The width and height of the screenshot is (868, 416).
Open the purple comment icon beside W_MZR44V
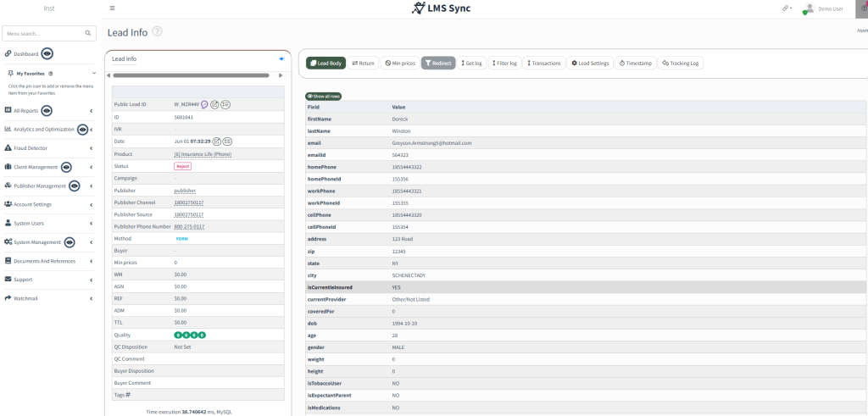pyautogui.click(x=204, y=104)
